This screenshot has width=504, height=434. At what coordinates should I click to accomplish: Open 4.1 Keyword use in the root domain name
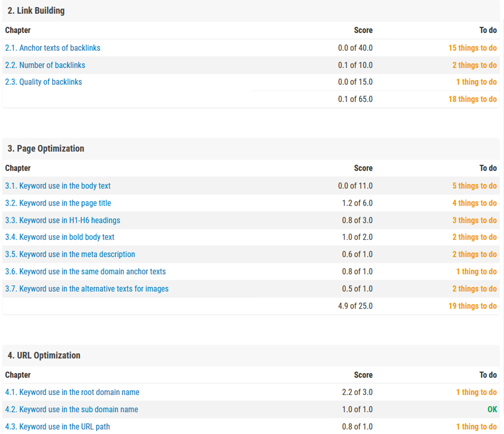click(x=72, y=392)
